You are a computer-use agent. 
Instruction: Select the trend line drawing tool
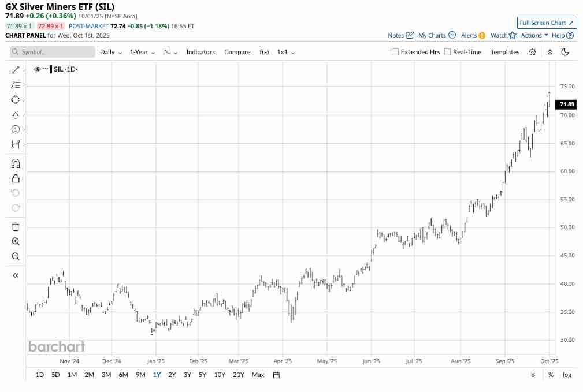[x=16, y=70]
